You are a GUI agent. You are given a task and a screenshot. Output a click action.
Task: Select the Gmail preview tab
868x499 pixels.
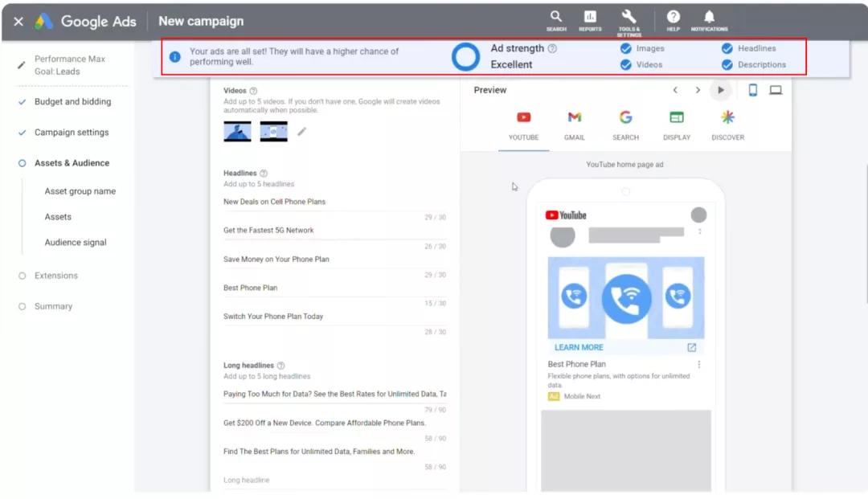tap(575, 126)
